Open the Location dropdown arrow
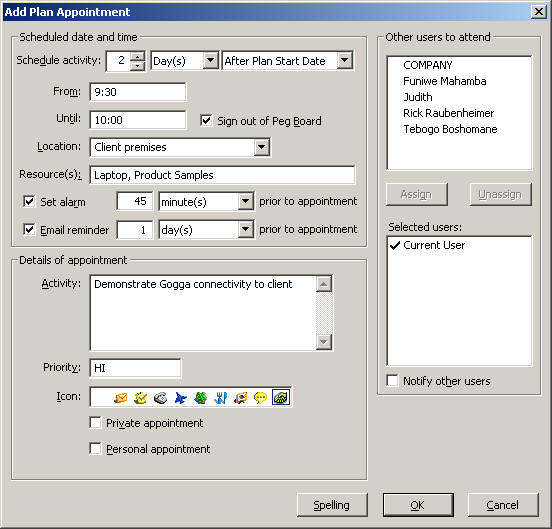 (x=262, y=147)
